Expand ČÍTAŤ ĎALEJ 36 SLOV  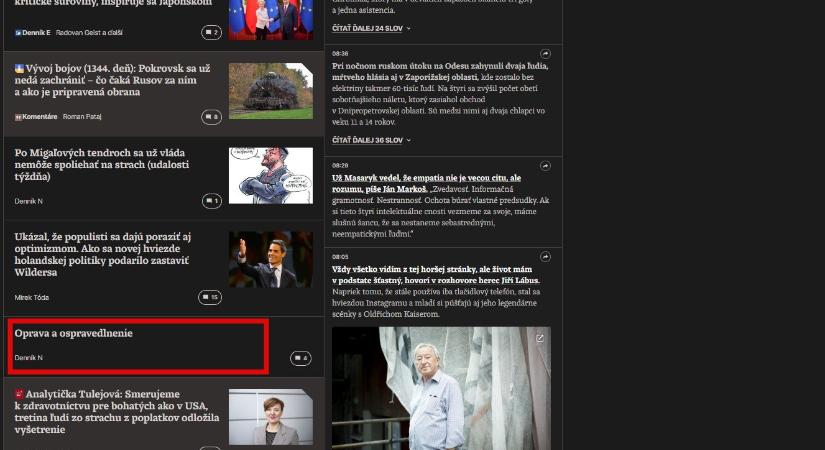pos(371,140)
